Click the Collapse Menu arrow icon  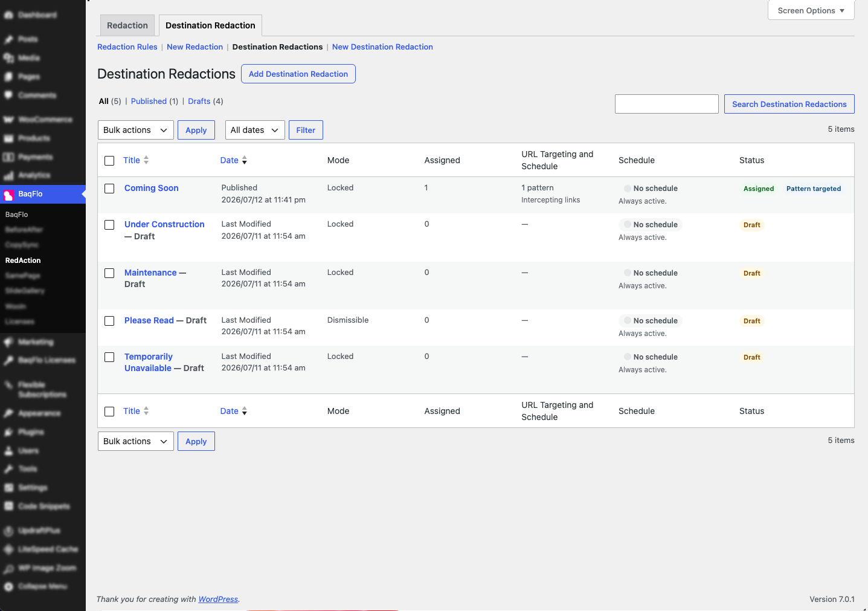[x=9, y=586]
